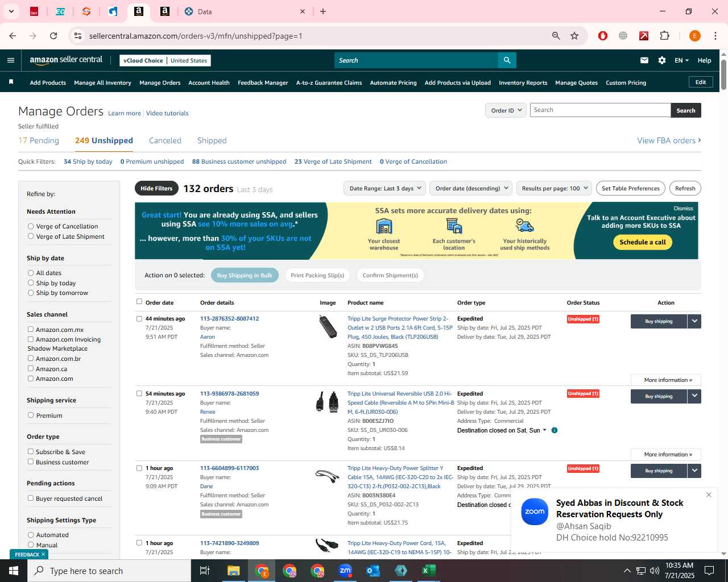The image size is (728, 582).
Task: Close the FEEDBACK tab
Action: pyautogui.click(x=43, y=554)
